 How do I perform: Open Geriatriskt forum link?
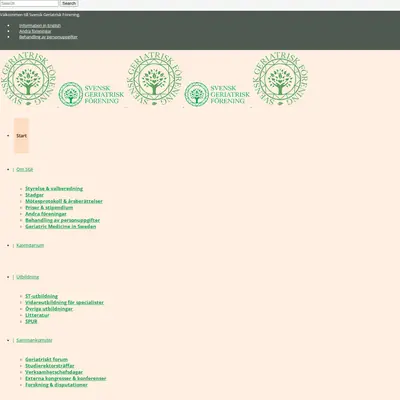[47, 359]
